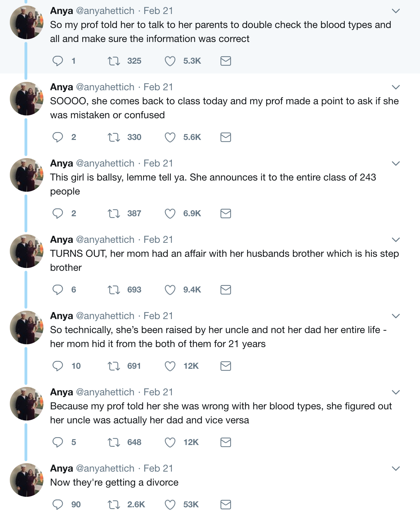The height and width of the screenshot is (515, 420).
Task: Open @anyahettich handle on the first tweet
Action: (x=105, y=11)
